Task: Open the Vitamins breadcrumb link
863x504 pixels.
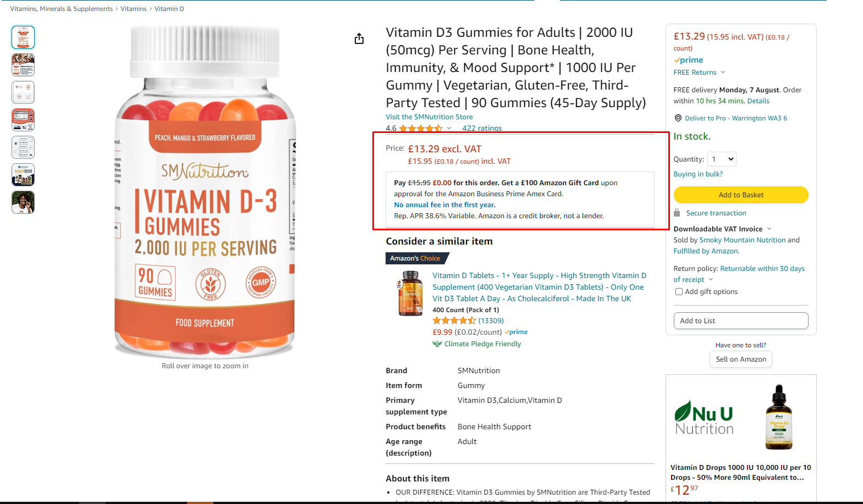Action: point(134,9)
